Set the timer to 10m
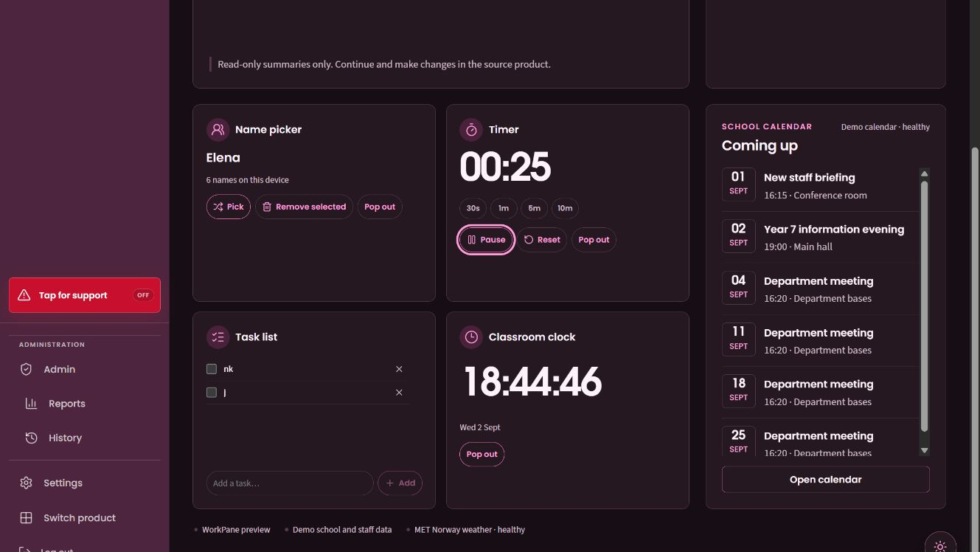Screen dimensions: 980x552 (x=565, y=208)
